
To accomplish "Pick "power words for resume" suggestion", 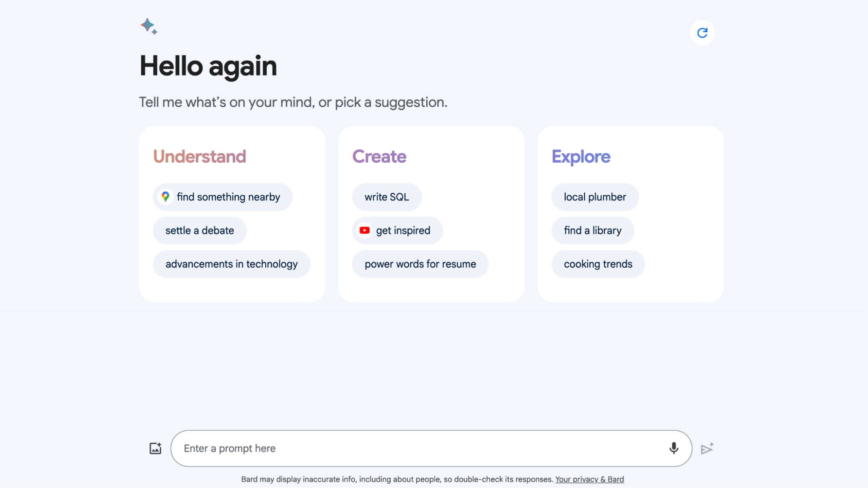I will pos(420,264).
